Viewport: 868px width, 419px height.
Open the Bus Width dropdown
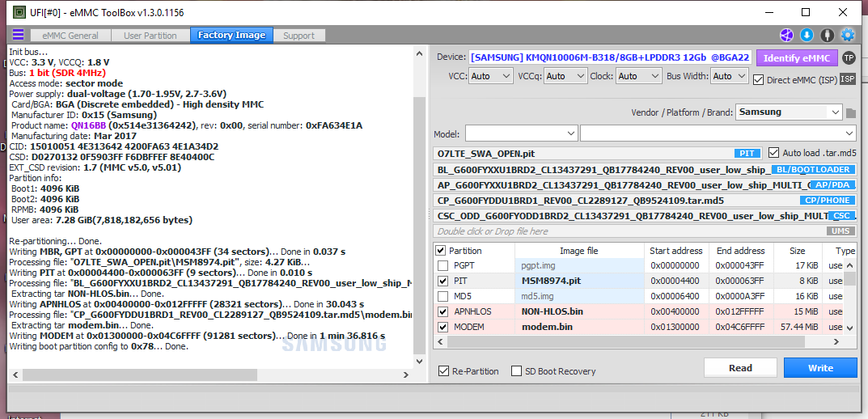[730, 76]
